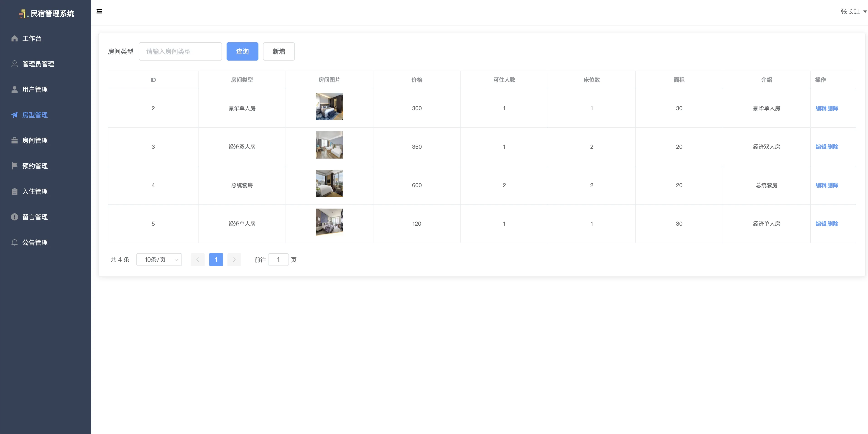The image size is (868, 434).
Task: Expand the 10条/页 page size selector
Action: (x=159, y=259)
